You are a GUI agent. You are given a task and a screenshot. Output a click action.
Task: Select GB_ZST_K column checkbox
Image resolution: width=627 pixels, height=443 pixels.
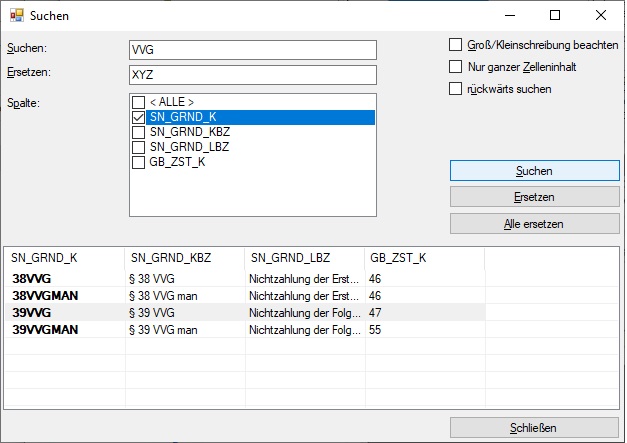(139, 162)
